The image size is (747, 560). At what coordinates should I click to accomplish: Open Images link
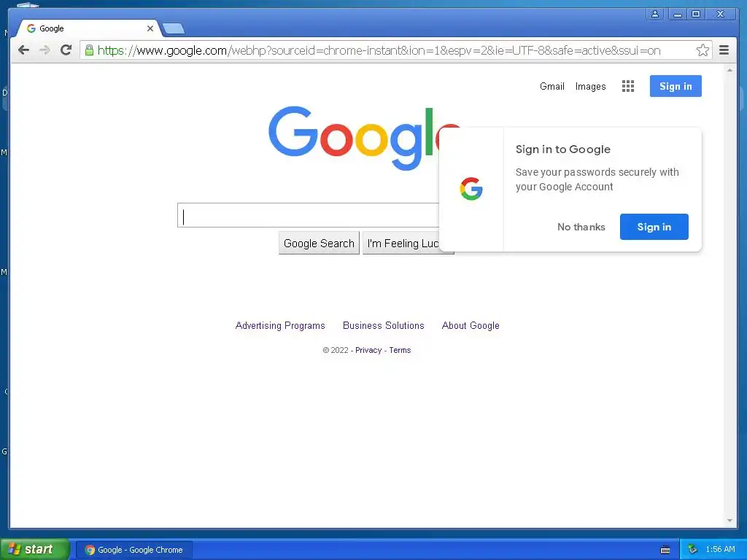(x=590, y=86)
